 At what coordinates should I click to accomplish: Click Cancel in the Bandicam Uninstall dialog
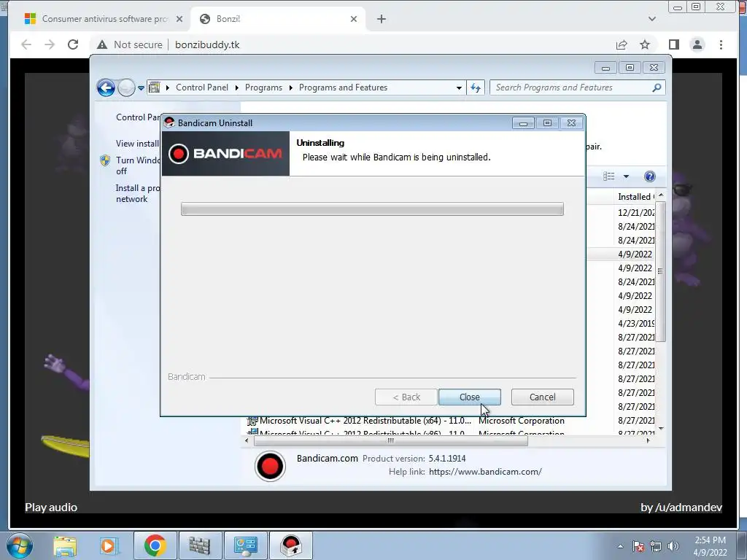[x=542, y=397]
